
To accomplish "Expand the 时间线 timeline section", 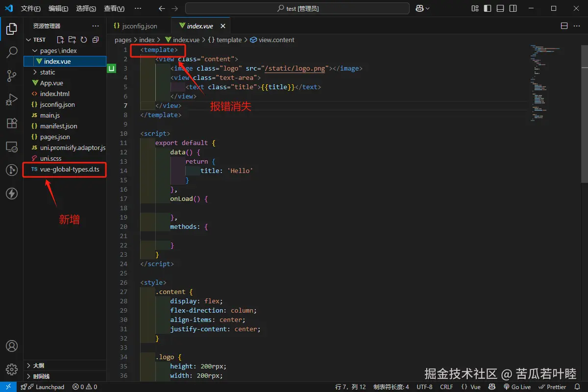I will (65, 376).
